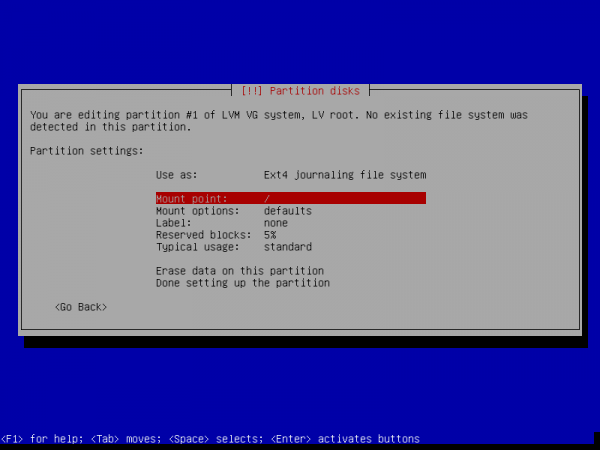Click the '[!!] Partition disks' dialog title
Screen dimensions: 600x450
pyautogui.click(x=300, y=91)
